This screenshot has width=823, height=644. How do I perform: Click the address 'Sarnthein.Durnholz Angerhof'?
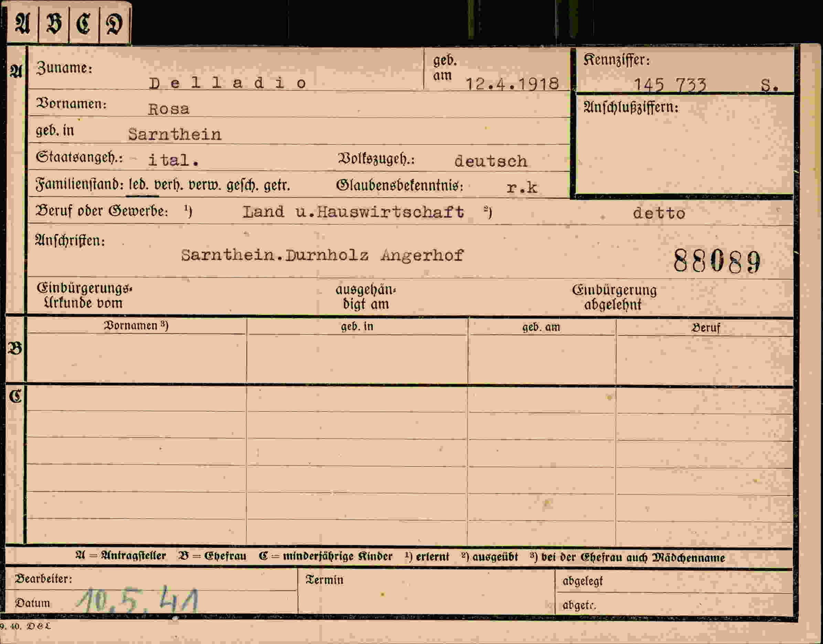[322, 255]
